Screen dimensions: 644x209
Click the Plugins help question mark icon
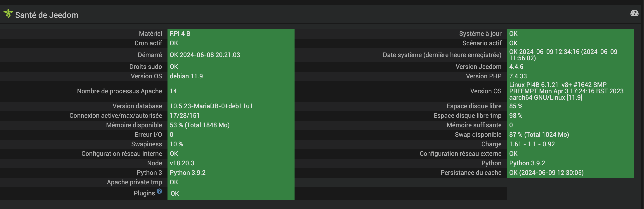tap(159, 191)
